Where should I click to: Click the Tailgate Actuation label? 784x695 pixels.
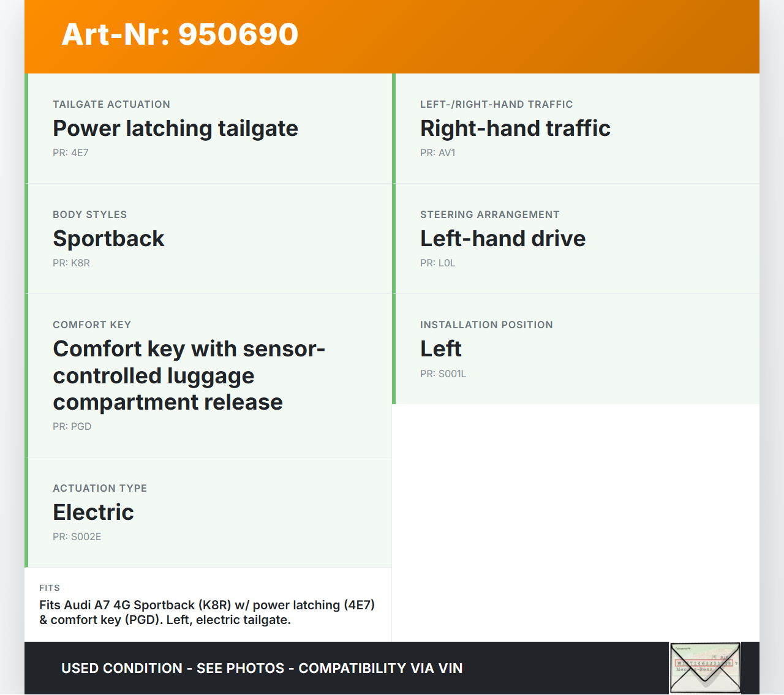[x=111, y=105]
